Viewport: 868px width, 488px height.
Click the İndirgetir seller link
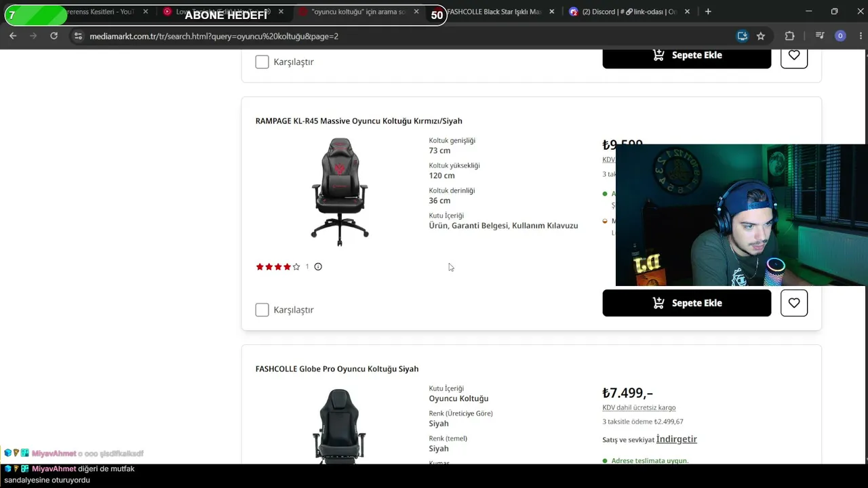tap(677, 439)
